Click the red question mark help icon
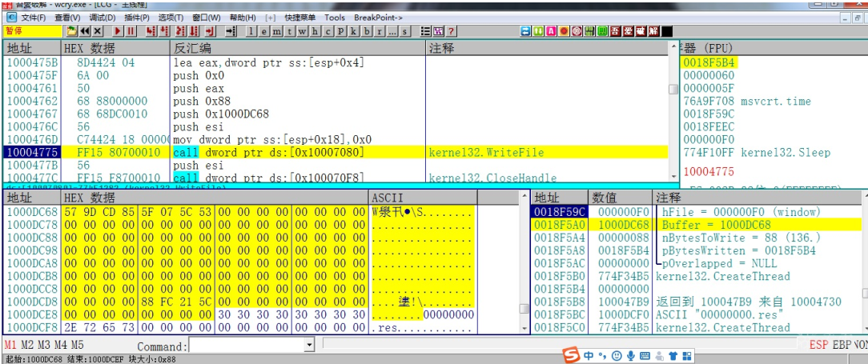The height and width of the screenshot is (364, 868). point(451,31)
